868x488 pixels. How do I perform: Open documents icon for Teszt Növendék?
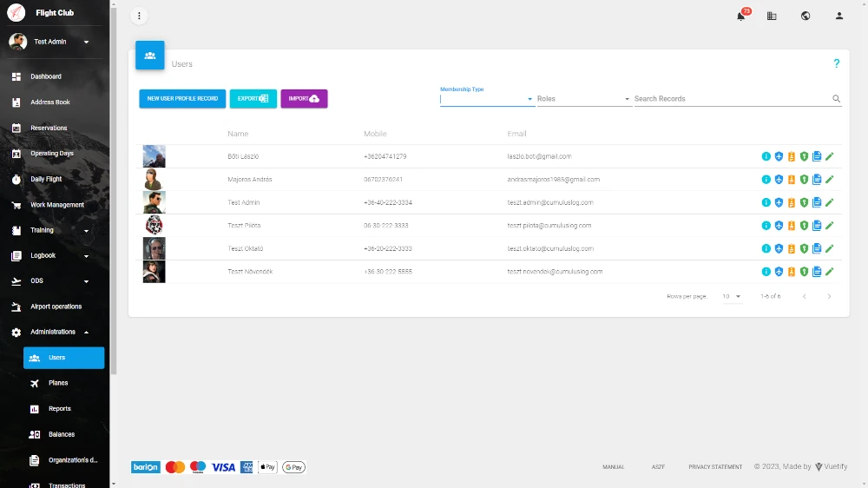tap(817, 272)
